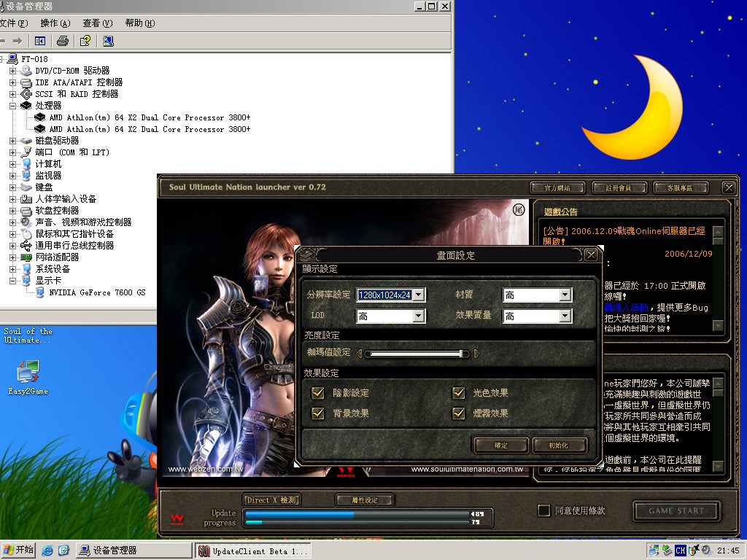Check the 同意使用條款 agreement checkbox
Screen dimensions: 747x560
tap(543, 510)
